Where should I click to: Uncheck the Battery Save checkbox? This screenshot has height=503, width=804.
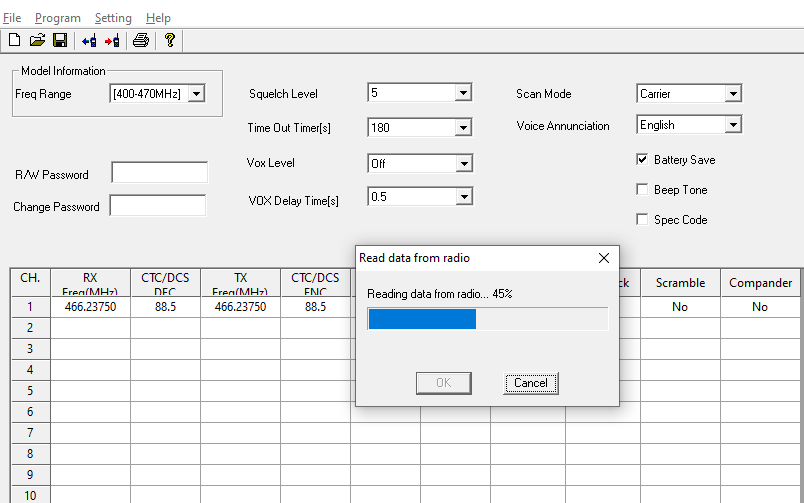tap(642, 159)
